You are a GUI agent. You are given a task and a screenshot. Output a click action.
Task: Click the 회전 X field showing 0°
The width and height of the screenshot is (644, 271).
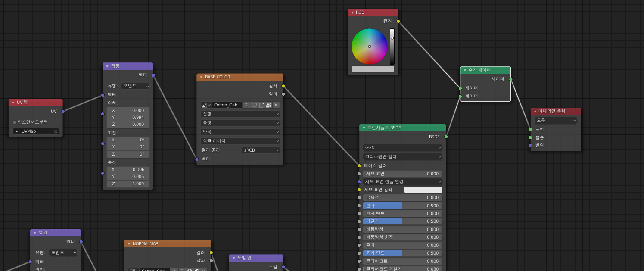128,140
